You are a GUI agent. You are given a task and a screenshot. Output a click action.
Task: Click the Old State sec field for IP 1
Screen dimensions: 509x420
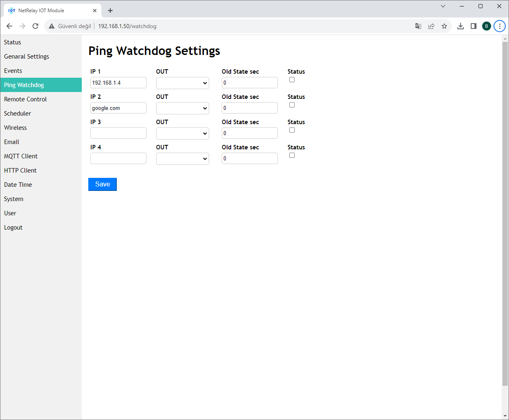(249, 83)
